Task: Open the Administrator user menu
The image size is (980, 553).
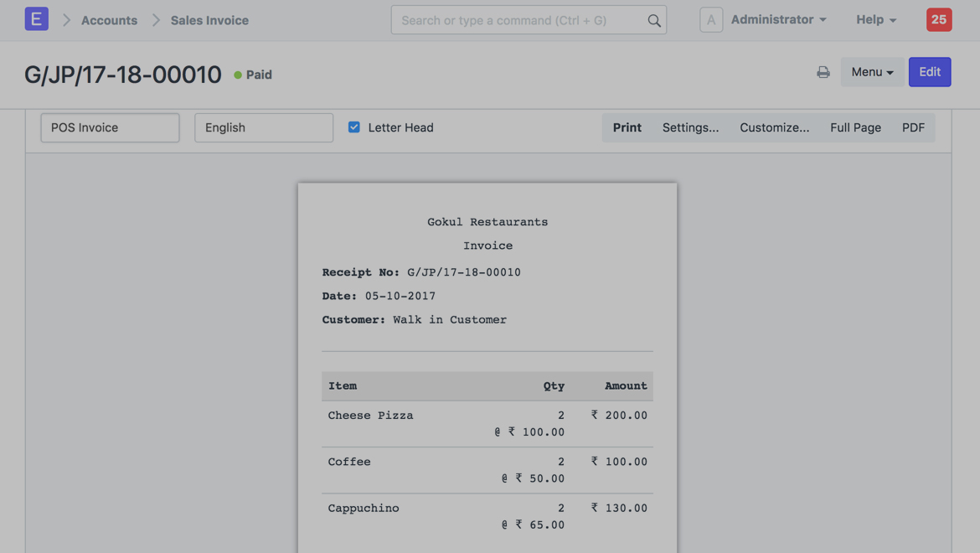Action: pos(778,19)
